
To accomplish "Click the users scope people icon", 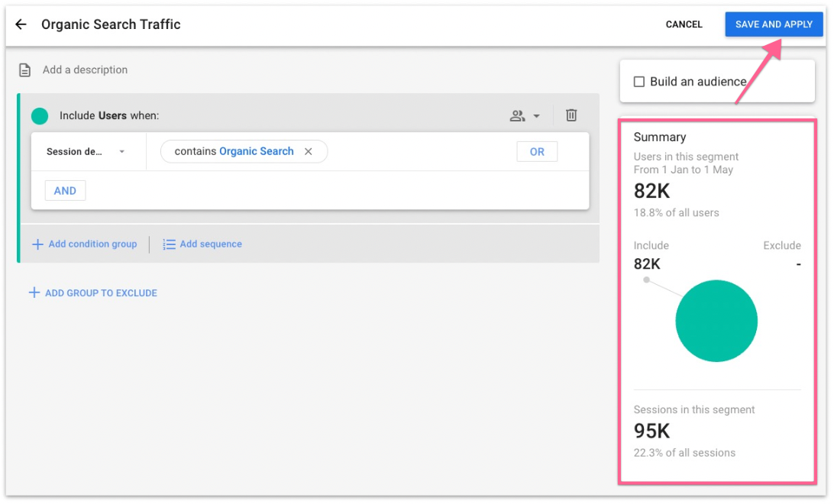I will pos(518,116).
